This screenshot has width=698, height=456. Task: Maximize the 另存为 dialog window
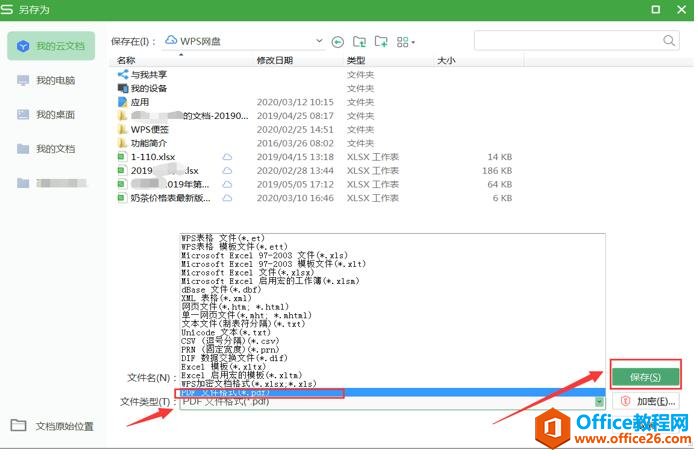pos(656,9)
